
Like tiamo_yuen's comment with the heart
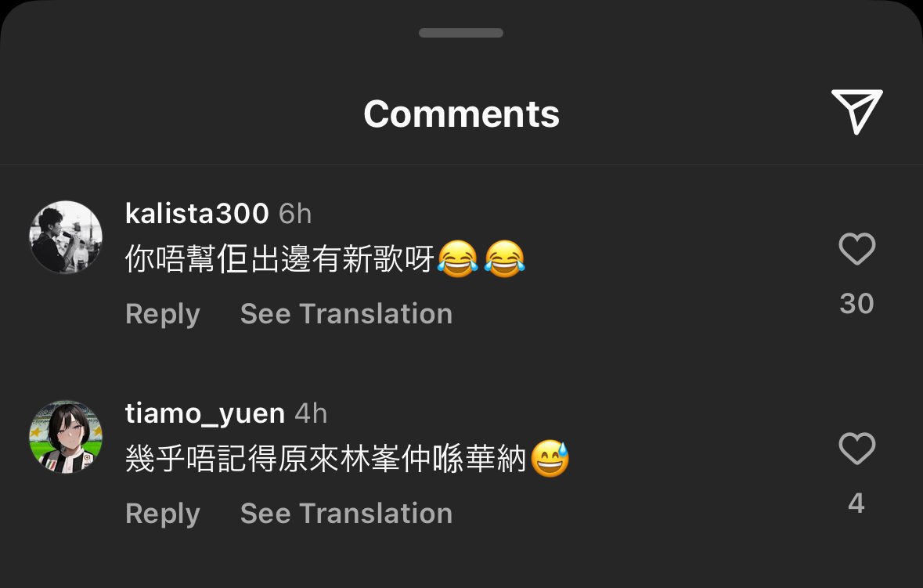coord(857,448)
